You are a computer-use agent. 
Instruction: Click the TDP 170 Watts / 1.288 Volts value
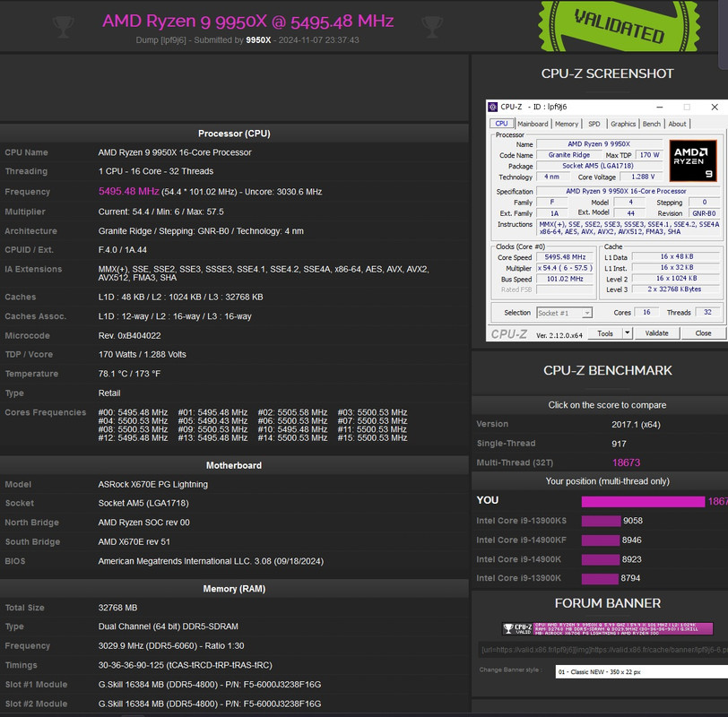(x=142, y=355)
